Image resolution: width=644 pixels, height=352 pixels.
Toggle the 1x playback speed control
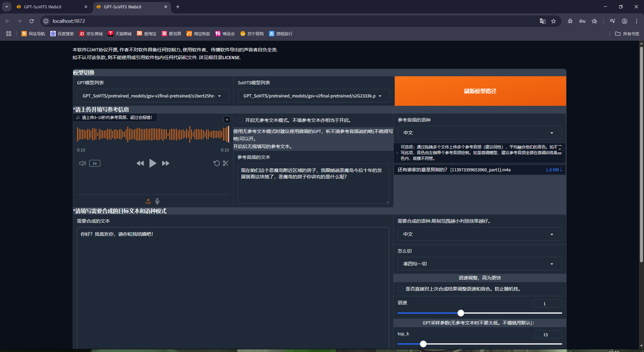95,163
